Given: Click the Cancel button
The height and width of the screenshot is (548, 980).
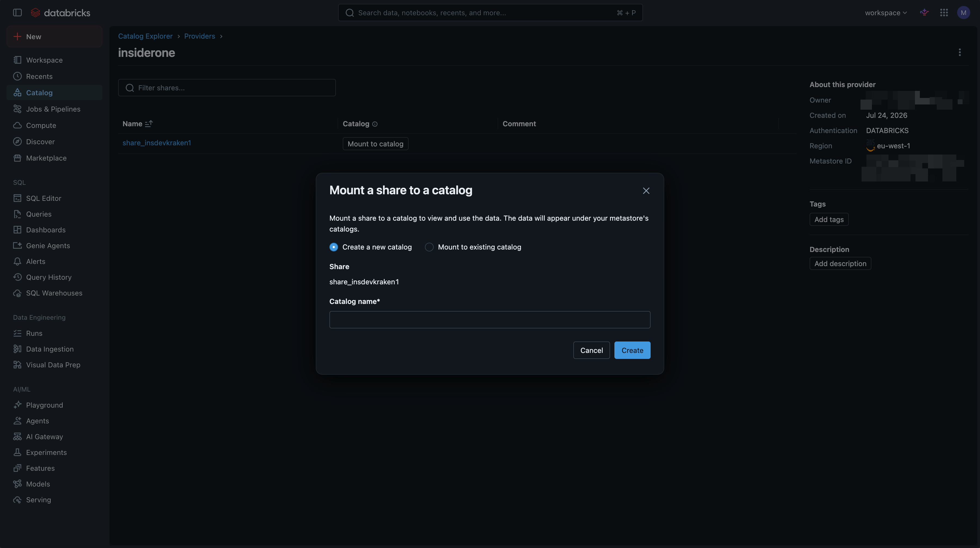Looking at the screenshot, I should point(591,350).
